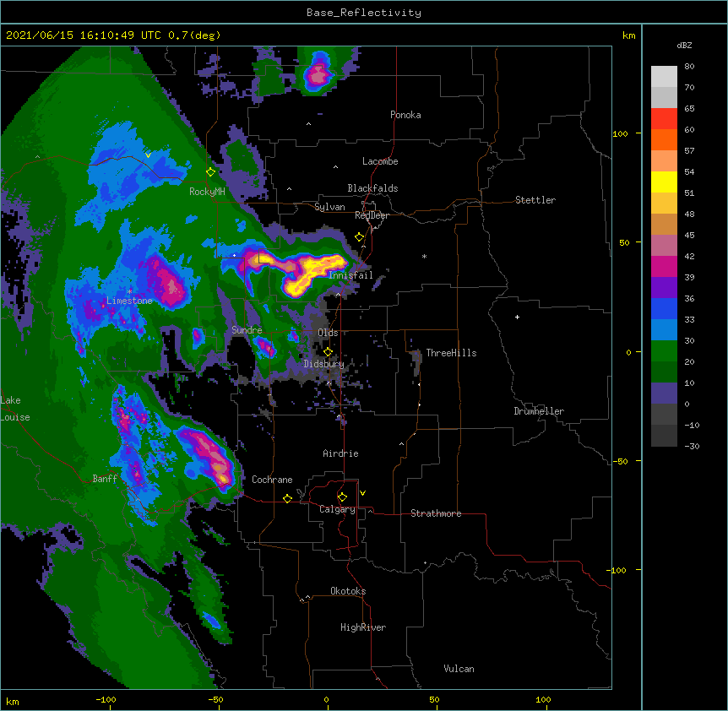The image size is (728, 711).
Task: Click the white caret marker west of Ponoka
Action: tap(309, 124)
